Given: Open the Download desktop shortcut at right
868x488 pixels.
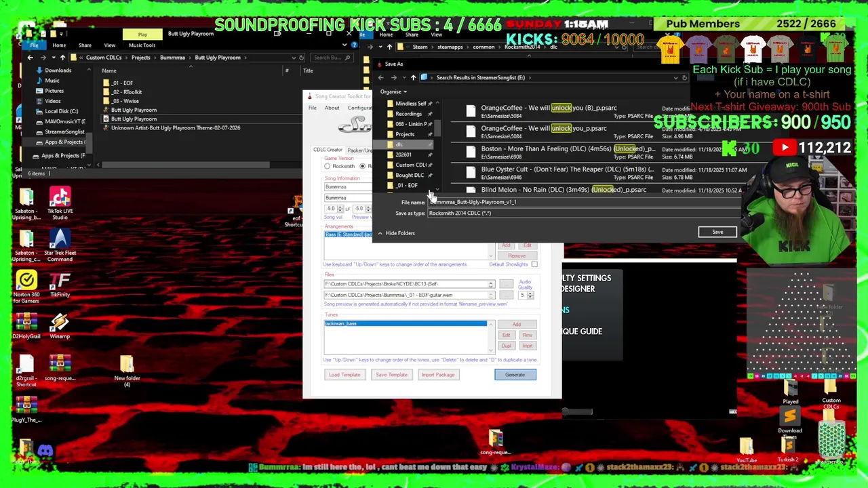Looking at the screenshot, I should 790,420.
